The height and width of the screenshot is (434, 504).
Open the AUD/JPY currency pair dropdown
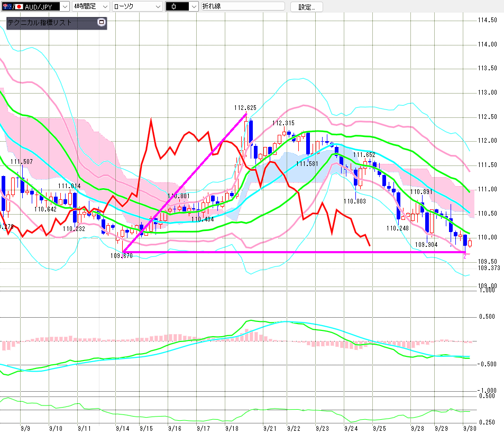tap(35, 6)
